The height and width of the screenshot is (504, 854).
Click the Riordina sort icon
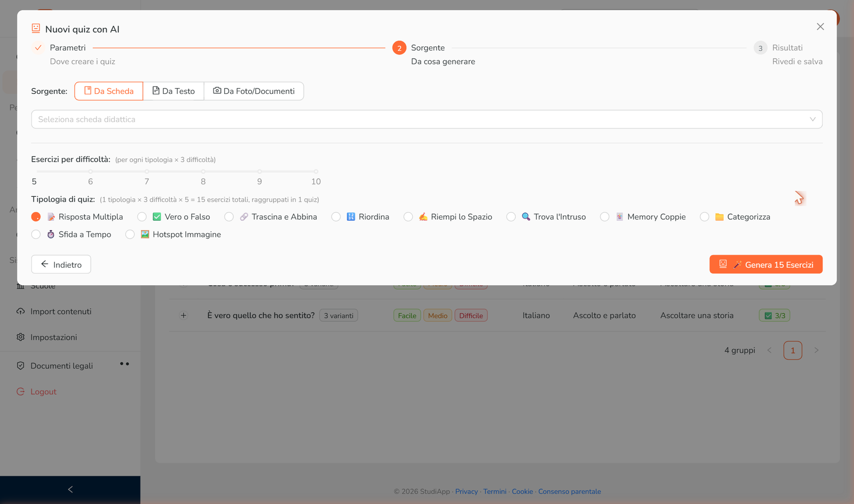pos(351,217)
